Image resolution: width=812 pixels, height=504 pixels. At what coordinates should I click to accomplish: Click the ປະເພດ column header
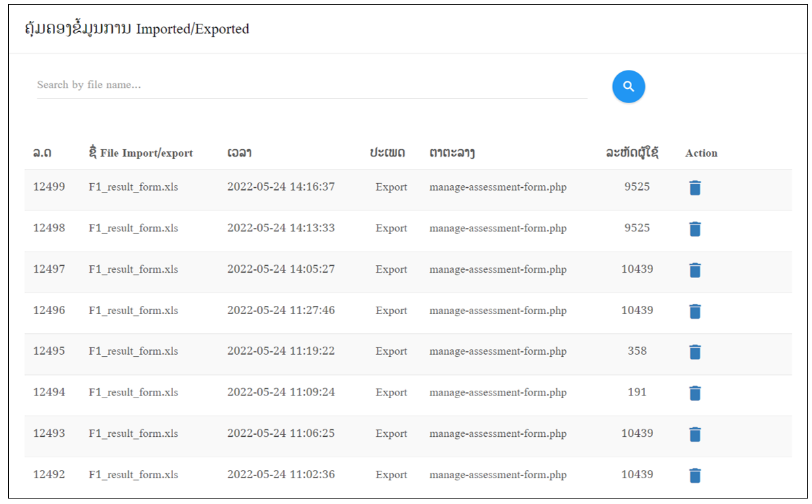pyautogui.click(x=388, y=153)
